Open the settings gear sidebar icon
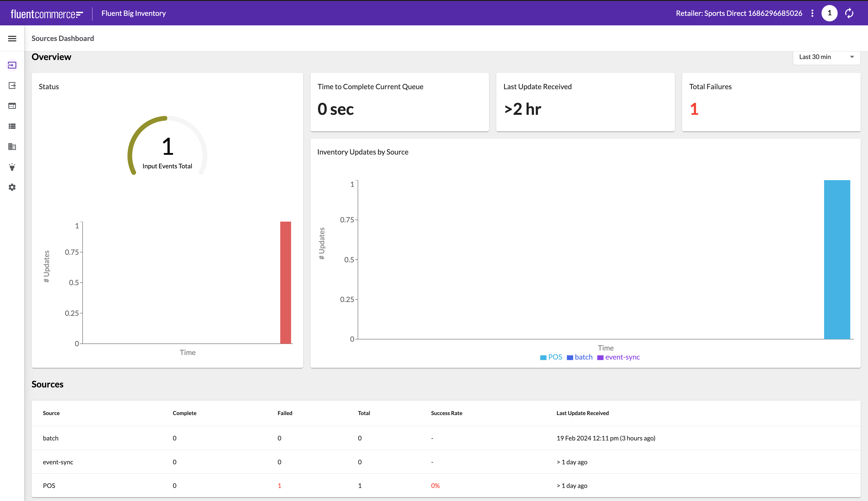868x501 pixels. tap(12, 187)
